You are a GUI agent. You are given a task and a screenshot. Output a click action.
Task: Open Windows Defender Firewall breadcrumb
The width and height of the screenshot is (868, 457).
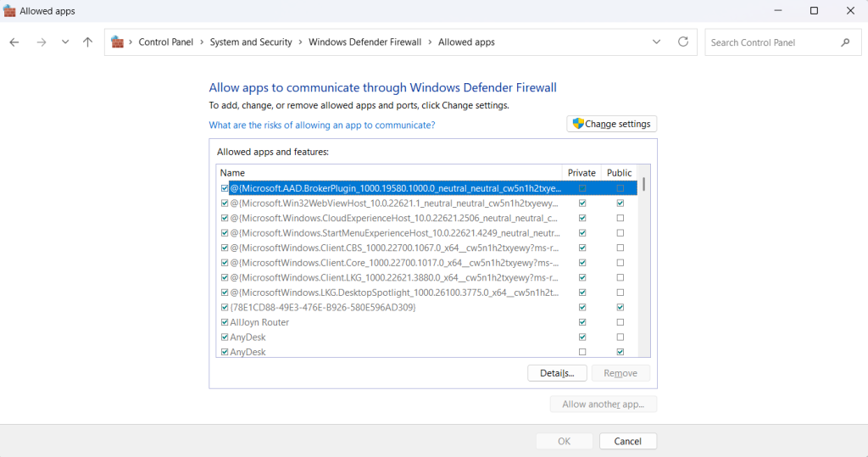pos(364,42)
